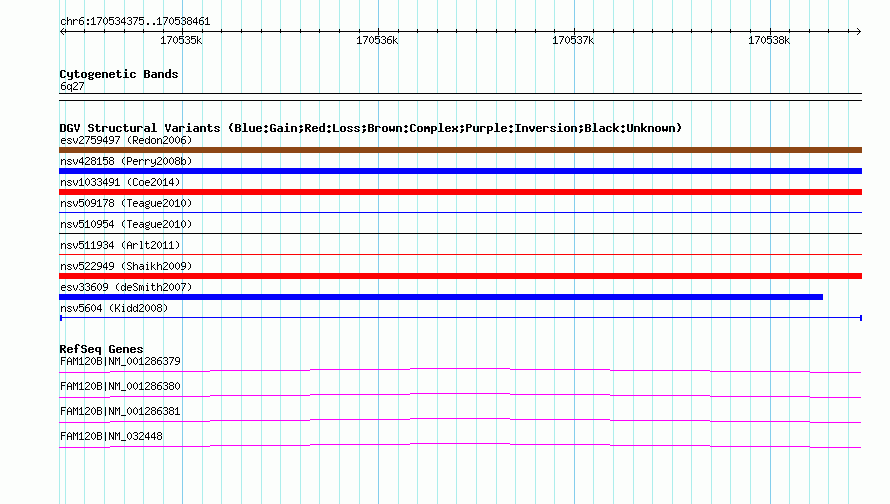Open the nsv1033491 (Coe2014) label
This screenshot has height=504, width=890.
click(x=120, y=182)
